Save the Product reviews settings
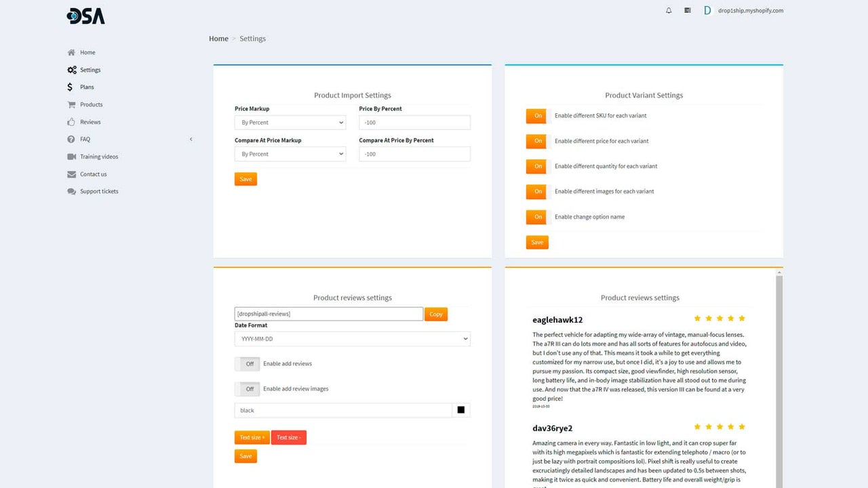 click(x=245, y=456)
